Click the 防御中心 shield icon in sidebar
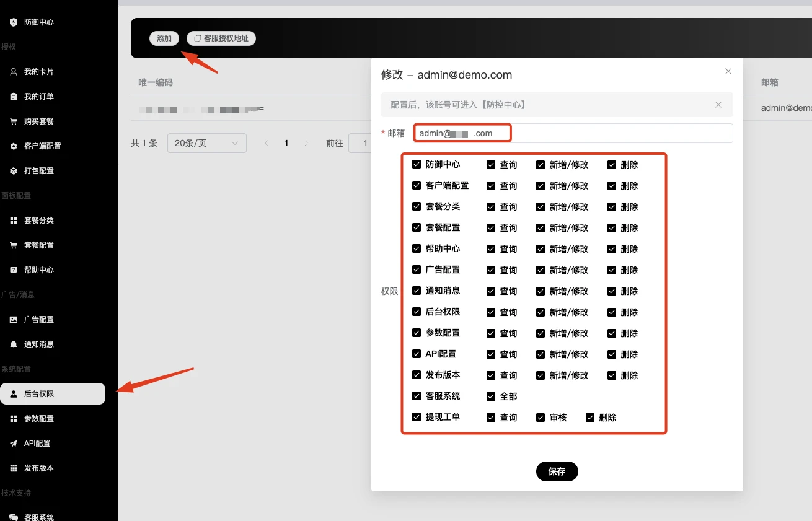 click(x=14, y=22)
